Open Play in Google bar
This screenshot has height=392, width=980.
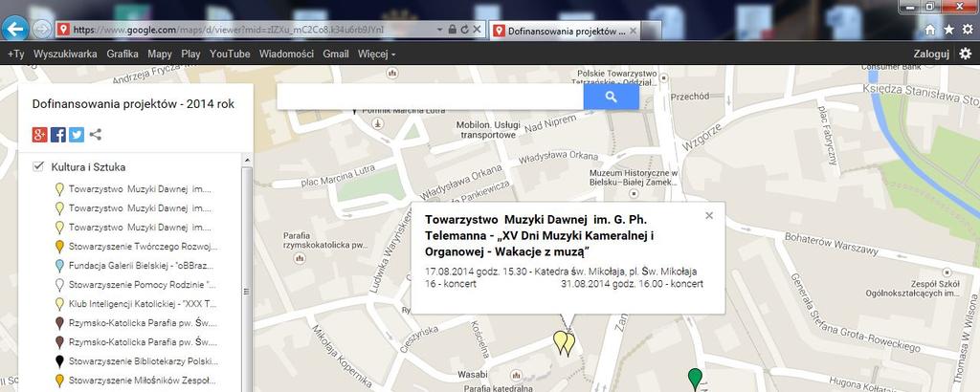(190, 54)
